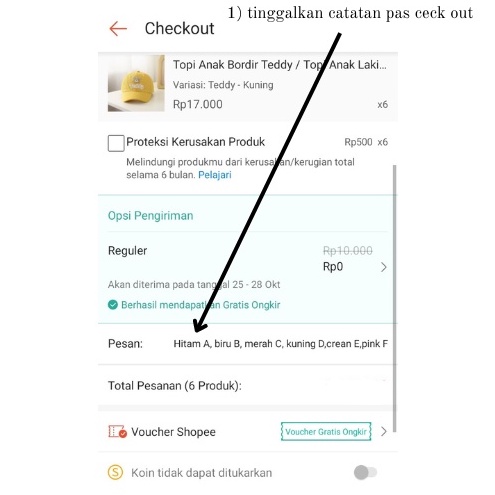Select the Voucher Gratis Ongkir tag
Image resolution: width=495 pixels, height=495 pixels.
(326, 432)
